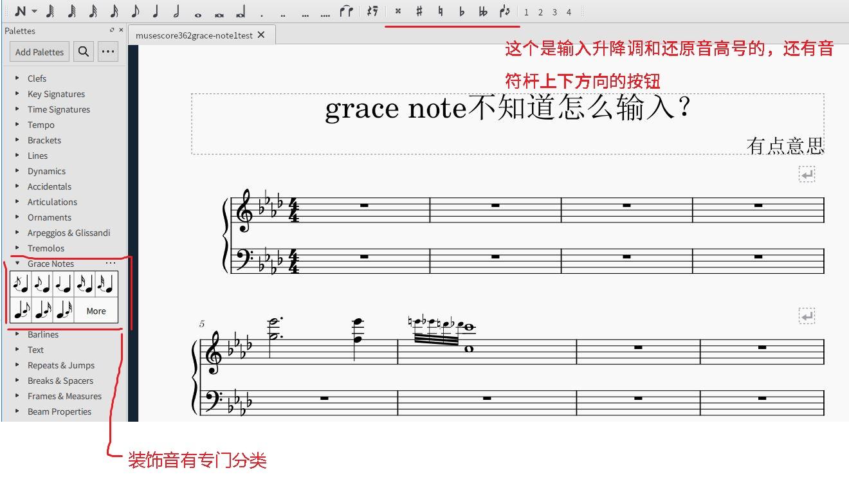Expand the Accidentals palette section
This screenshot has height=504, width=849.
pos(49,186)
